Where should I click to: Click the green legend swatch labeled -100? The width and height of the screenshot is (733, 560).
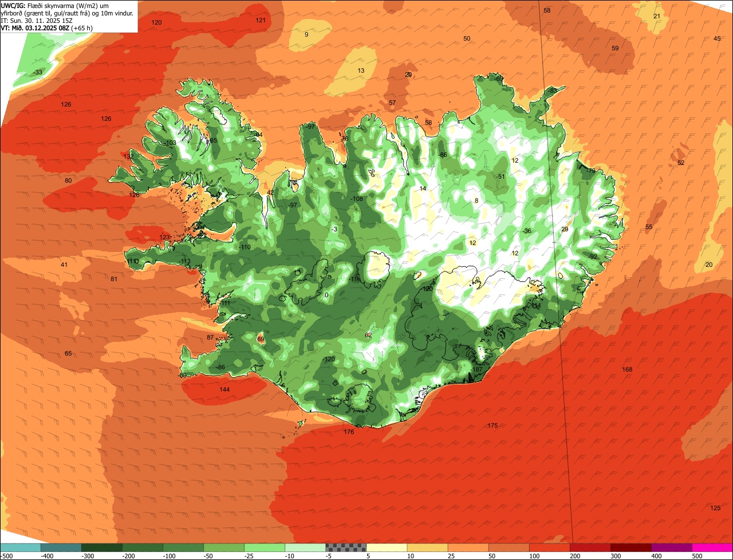(x=183, y=547)
